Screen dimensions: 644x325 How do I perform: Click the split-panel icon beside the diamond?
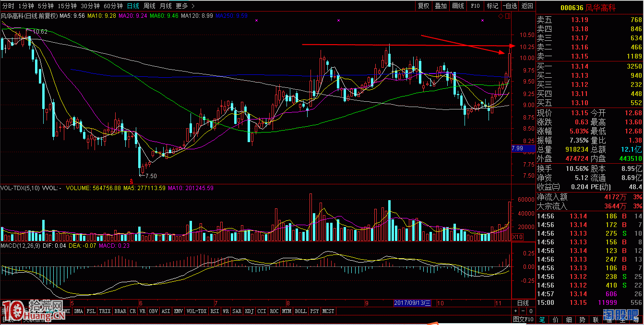[508, 16]
